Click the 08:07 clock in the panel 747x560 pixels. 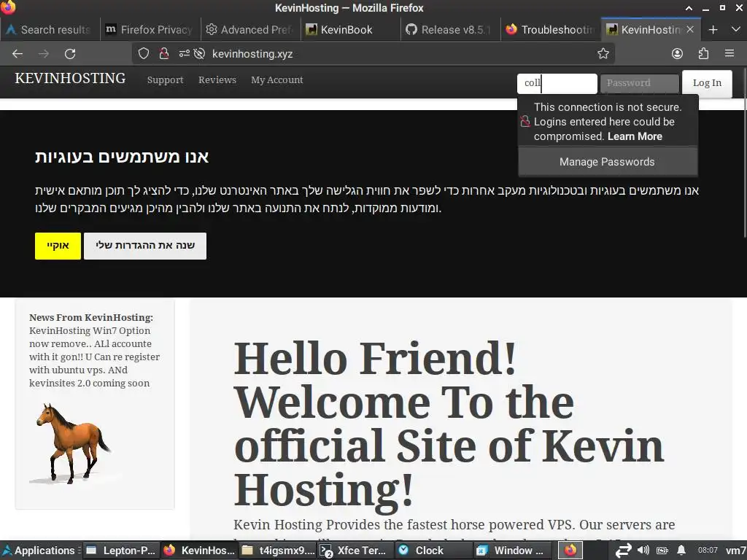pos(708,551)
